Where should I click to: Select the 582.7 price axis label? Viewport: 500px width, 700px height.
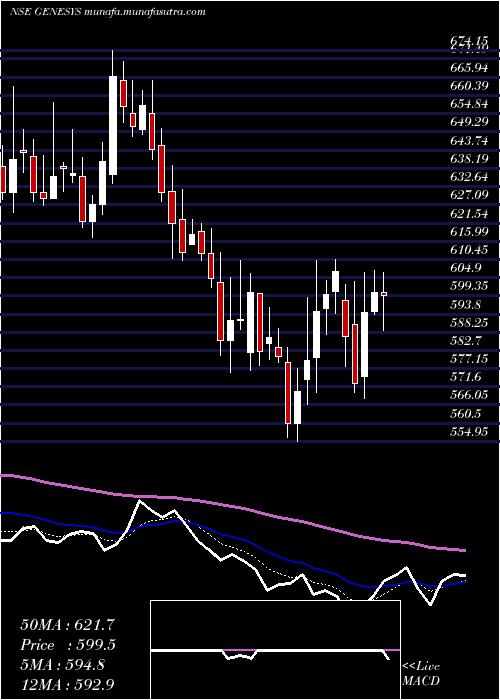click(466, 341)
